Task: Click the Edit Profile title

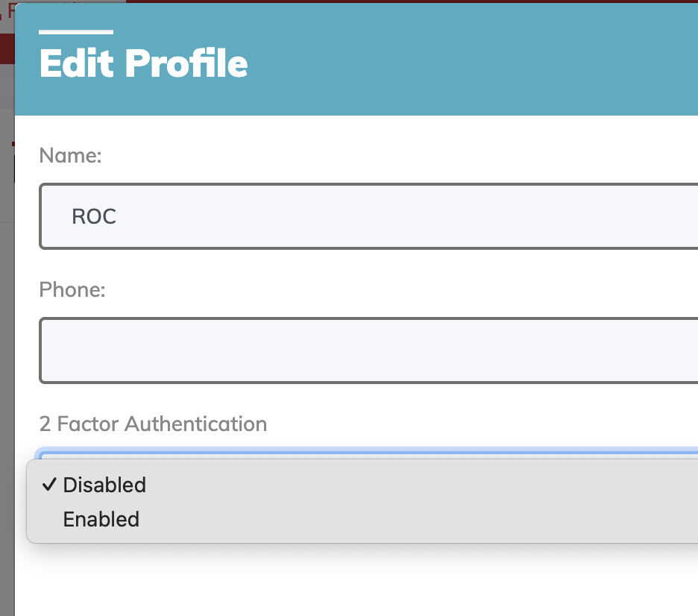Action: [143, 63]
